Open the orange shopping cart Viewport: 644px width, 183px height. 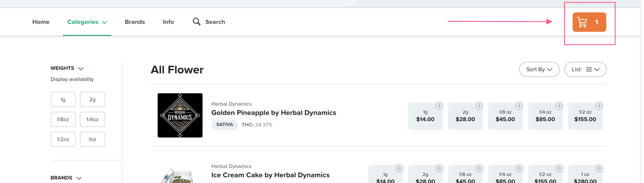pos(589,22)
